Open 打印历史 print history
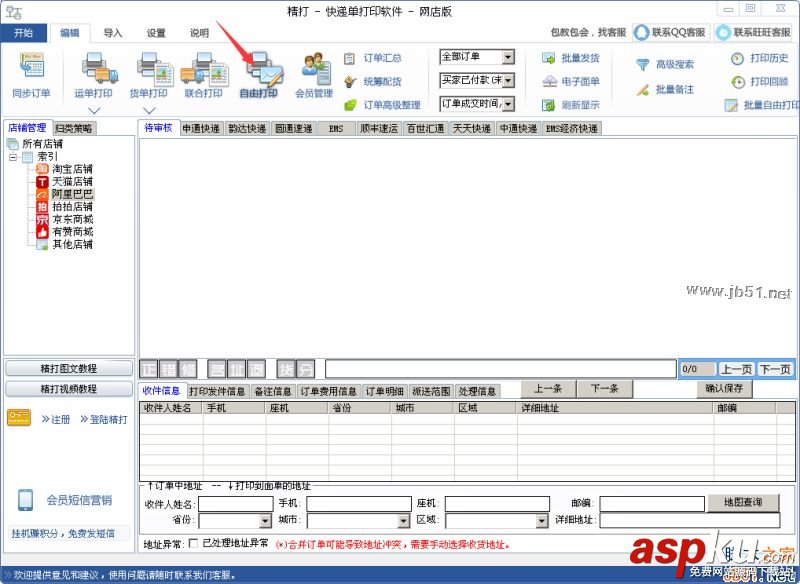800x584 pixels. point(760,58)
